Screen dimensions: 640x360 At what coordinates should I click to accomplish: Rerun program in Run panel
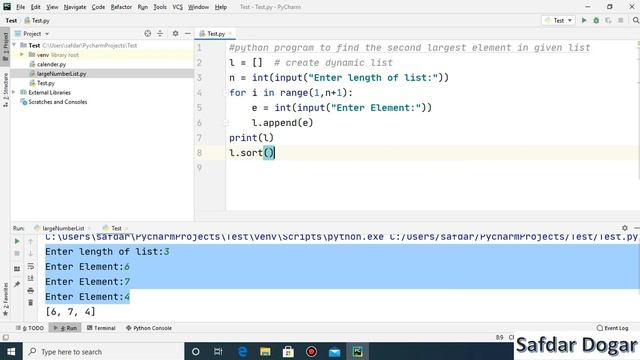17,241
